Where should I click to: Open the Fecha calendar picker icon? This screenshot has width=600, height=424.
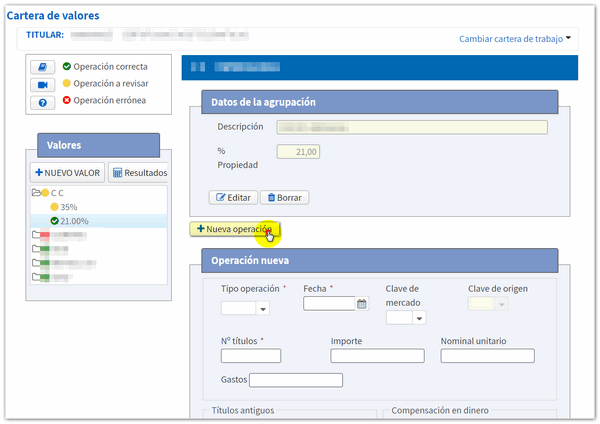362,304
